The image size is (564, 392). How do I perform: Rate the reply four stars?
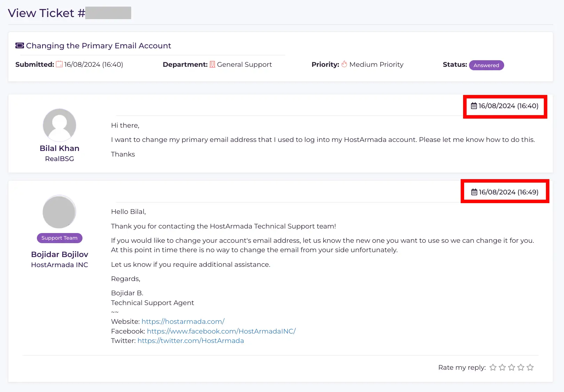tap(521, 367)
